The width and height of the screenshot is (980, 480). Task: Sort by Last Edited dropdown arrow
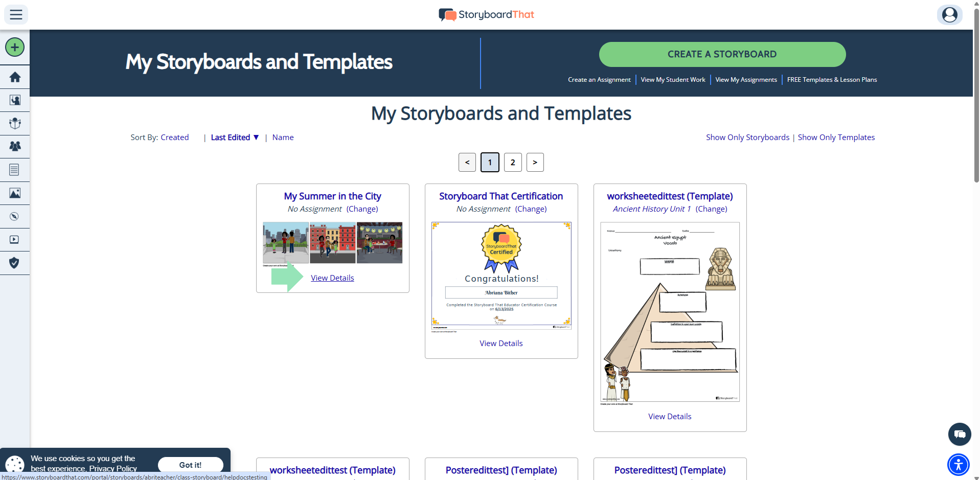[x=256, y=138]
